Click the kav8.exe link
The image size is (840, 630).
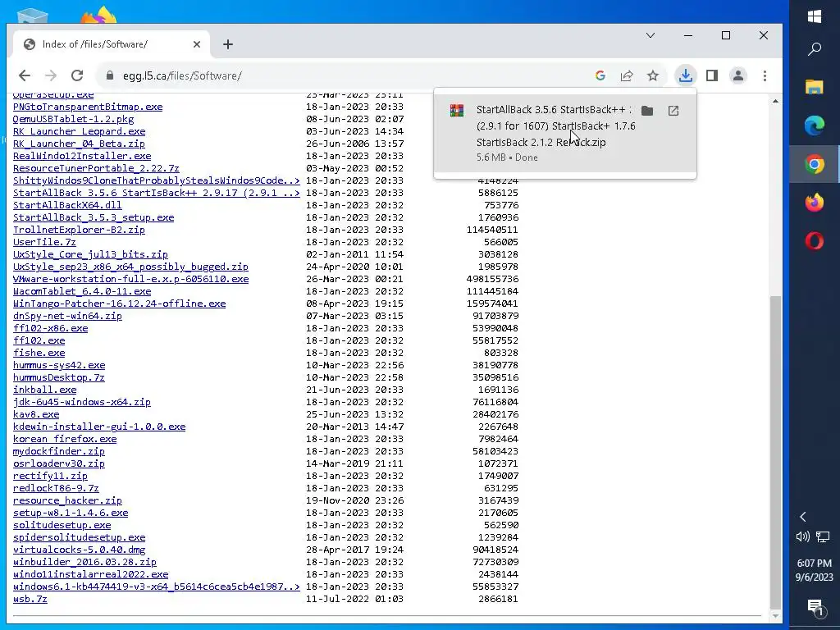(36, 414)
